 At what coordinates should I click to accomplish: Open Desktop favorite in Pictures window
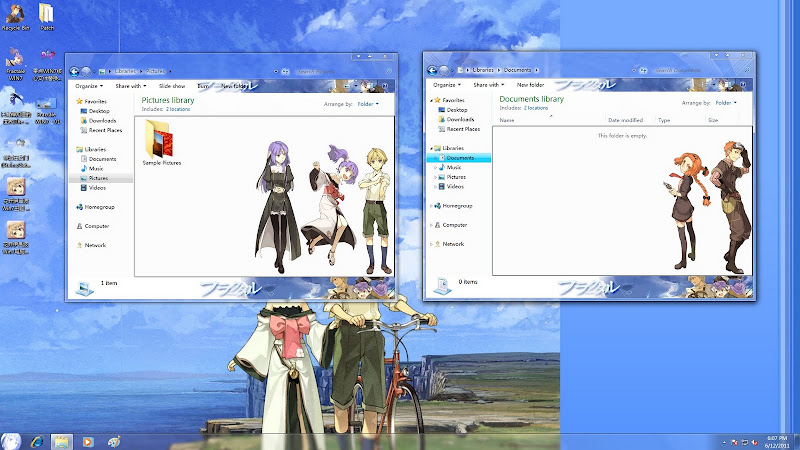95,111
